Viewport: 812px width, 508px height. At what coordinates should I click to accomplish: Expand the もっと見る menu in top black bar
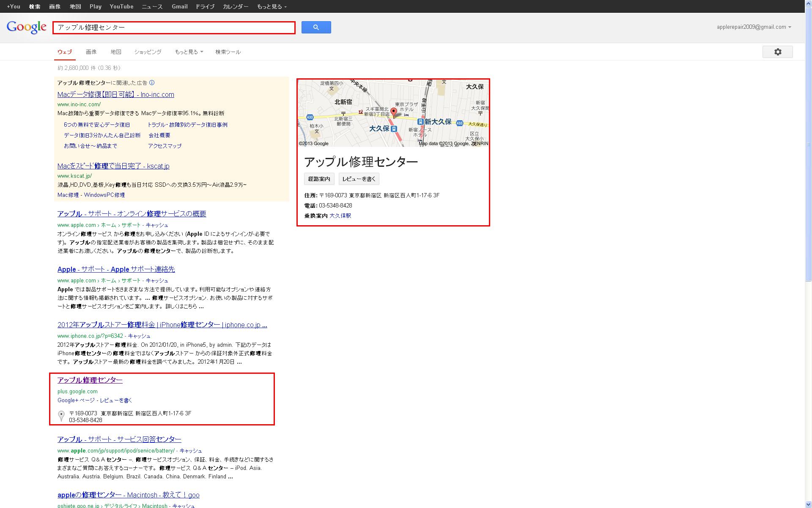pyautogui.click(x=272, y=6)
